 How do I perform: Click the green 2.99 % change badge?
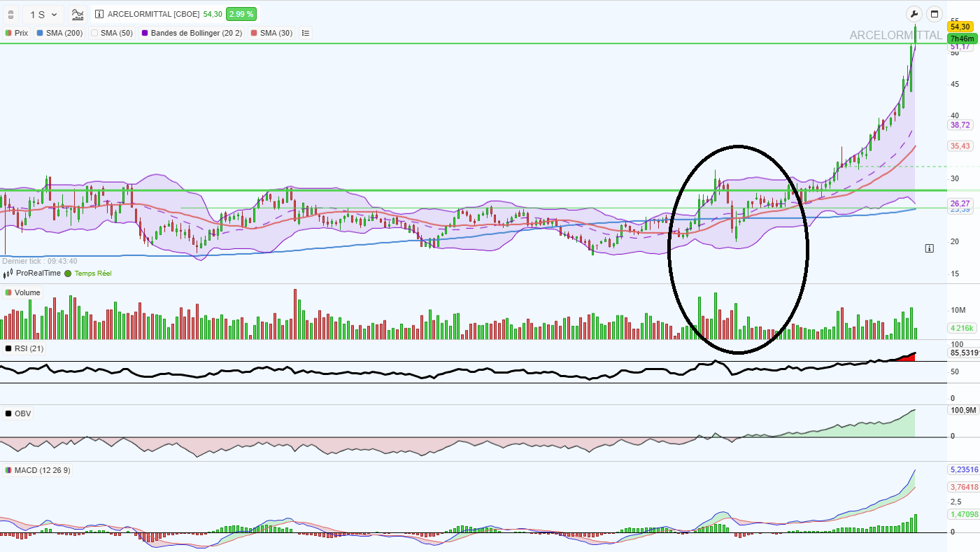click(241, 14)
